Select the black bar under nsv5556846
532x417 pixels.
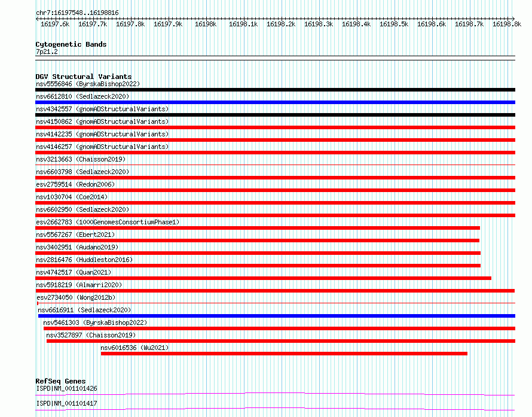275,90
